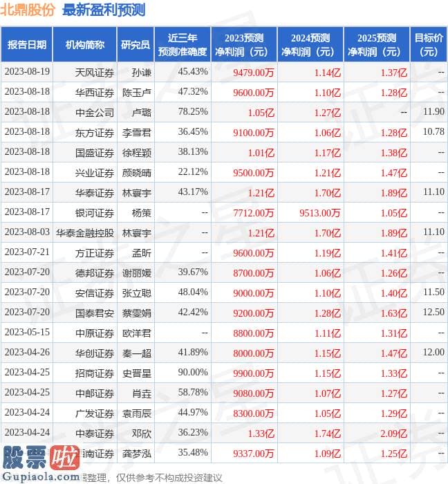Image resolution: width=448 pixels, height=484 pixels.
Task: Click the 2023-05-15 report date
Action: click(27, 332)
